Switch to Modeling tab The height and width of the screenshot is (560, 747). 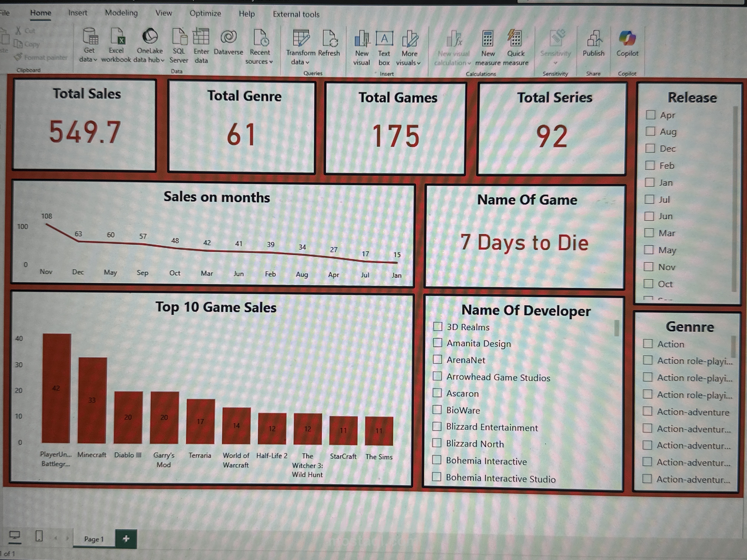(x=121, y=13)
